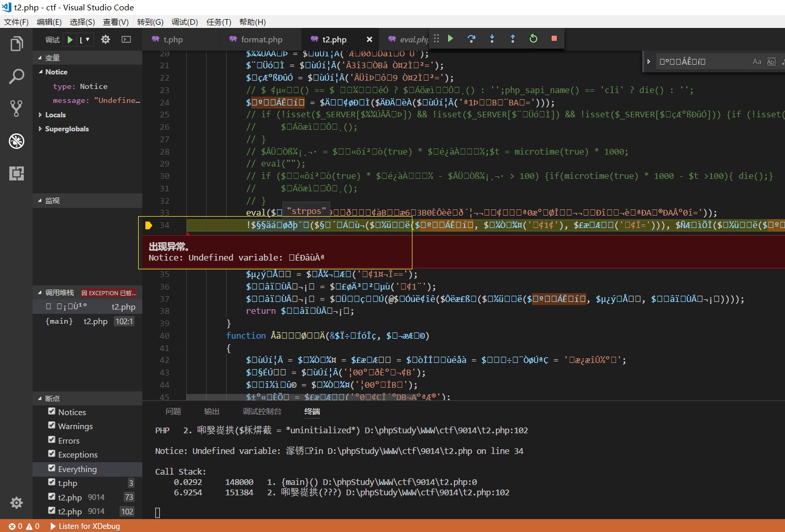This screenshot has height=532, width=785.
Task: Close the t2.php editor tab
Action: (x=369, y=39)
